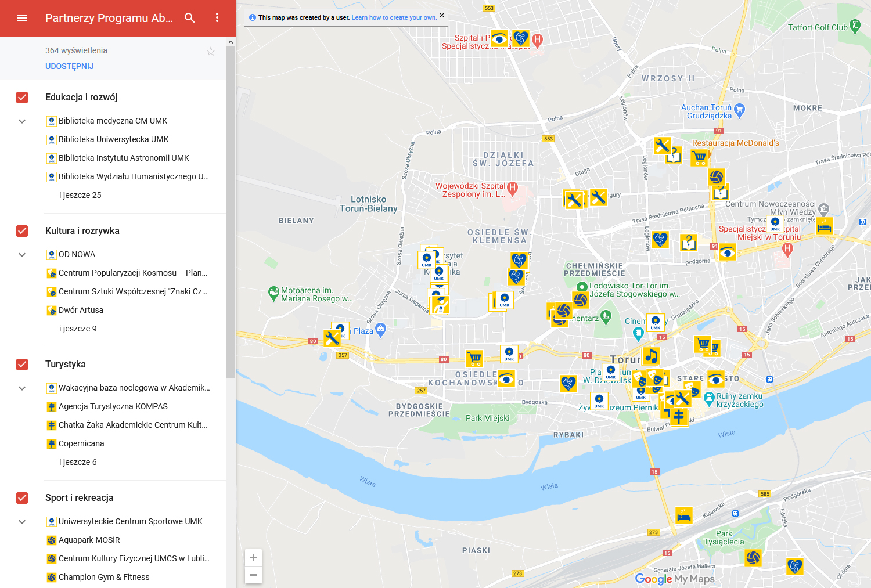Uncheck the Sport i rekreacja layer
871x588 pixels.
coord(22,498)
